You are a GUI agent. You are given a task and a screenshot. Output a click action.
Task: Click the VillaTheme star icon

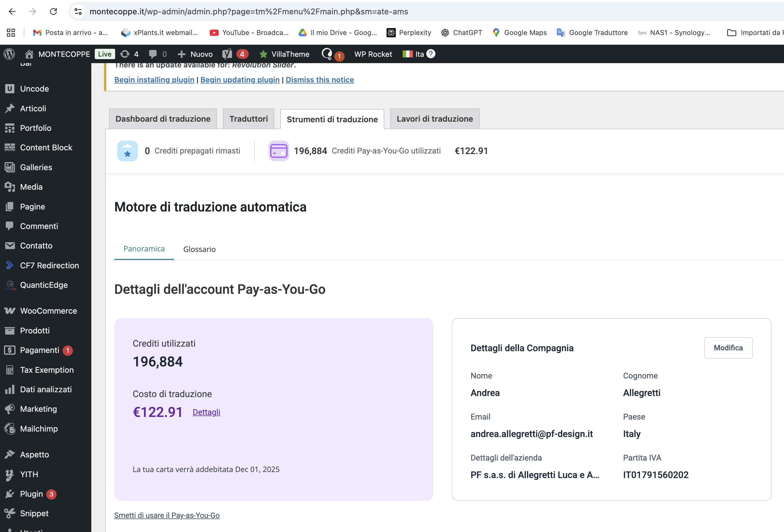pos(263,54)
